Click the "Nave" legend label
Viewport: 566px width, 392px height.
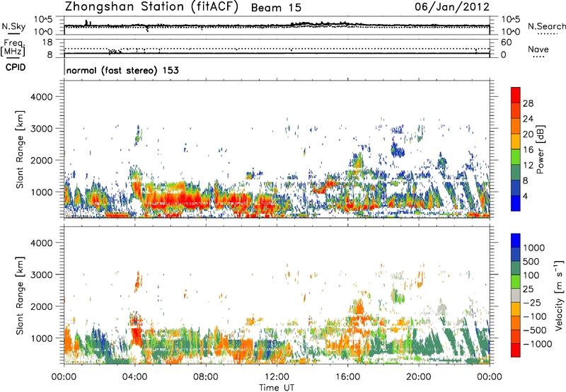[x=538, y=49]
